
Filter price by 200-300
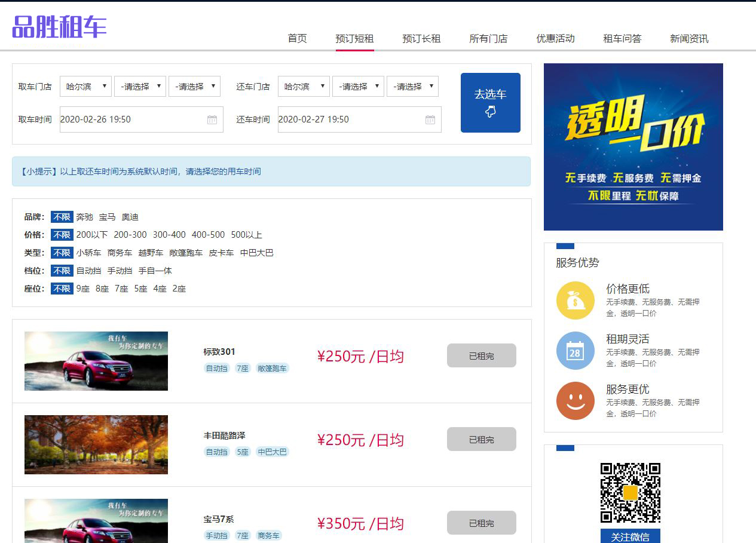coord(130,235)
